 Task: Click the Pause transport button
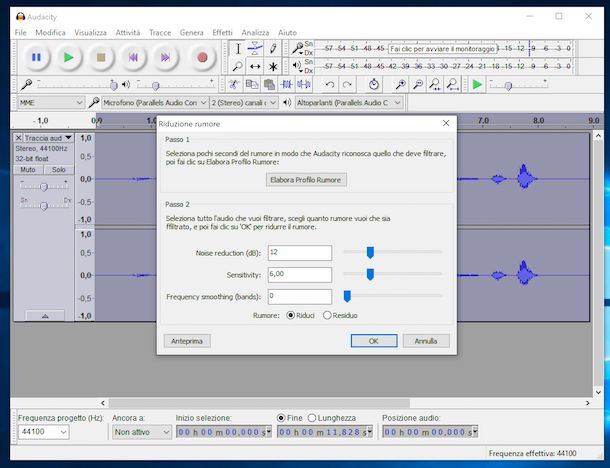(36, 57)
